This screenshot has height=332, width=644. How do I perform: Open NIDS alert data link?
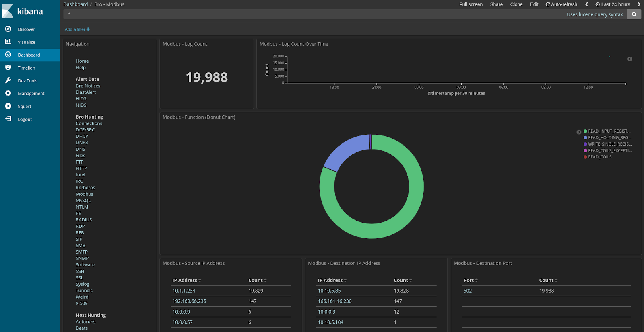click(x=81, y=105)
